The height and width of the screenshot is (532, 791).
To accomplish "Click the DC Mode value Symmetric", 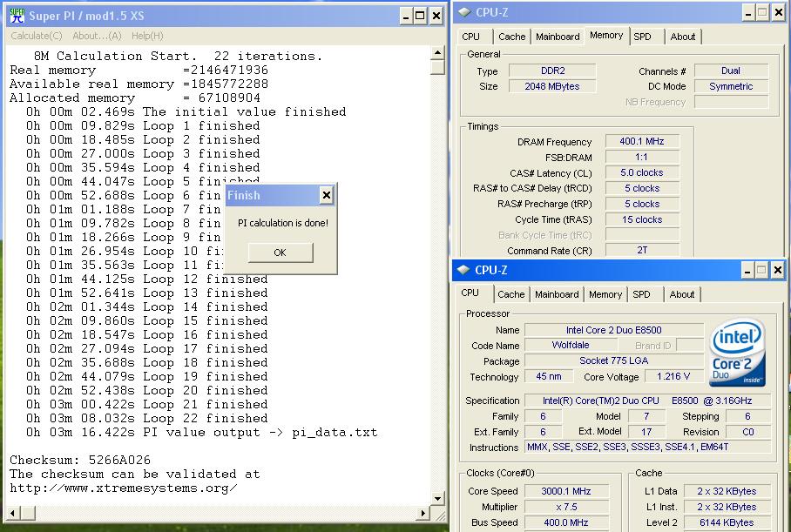I will [x=731, y=87].
